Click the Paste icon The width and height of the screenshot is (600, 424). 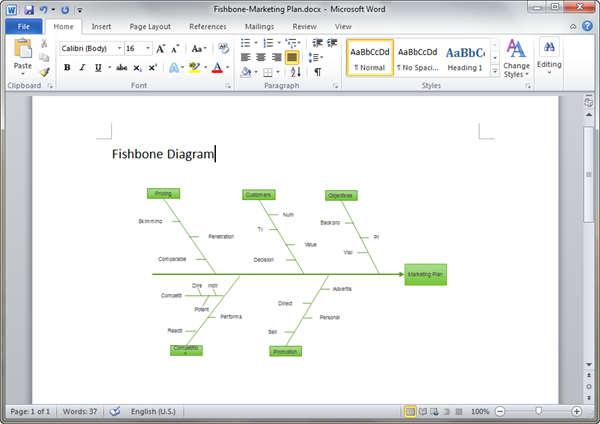tap(23, 49)
